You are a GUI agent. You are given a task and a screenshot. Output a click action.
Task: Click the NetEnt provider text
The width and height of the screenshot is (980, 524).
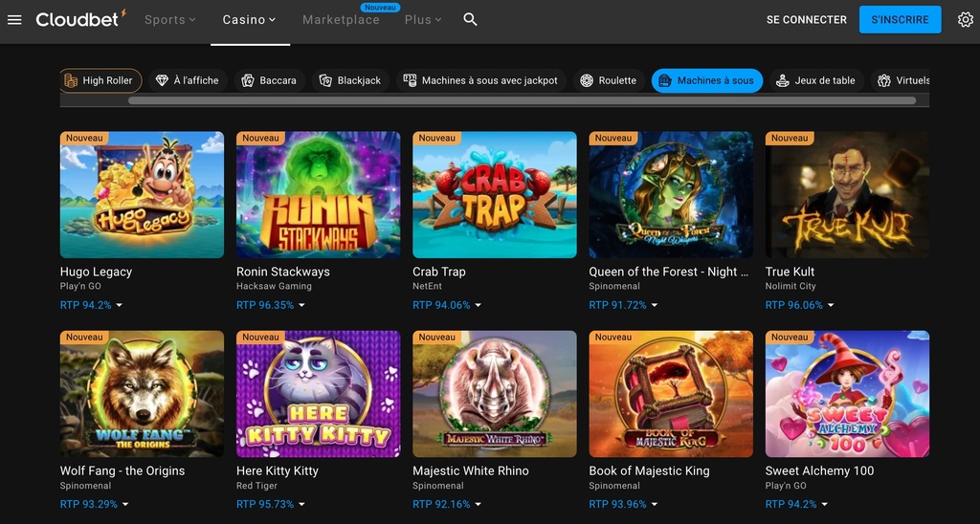(427, 286)
